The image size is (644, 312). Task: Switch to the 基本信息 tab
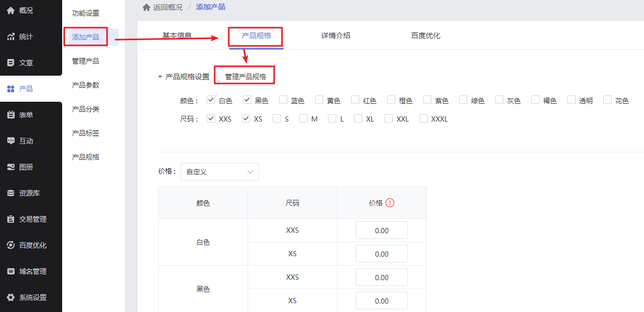tap(177, 35)
